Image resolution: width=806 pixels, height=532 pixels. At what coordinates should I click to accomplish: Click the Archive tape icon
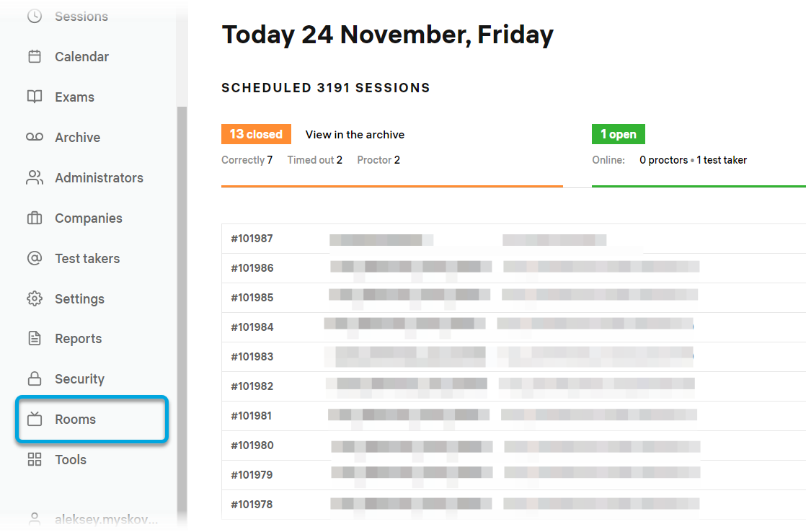[x=35, y=138]
